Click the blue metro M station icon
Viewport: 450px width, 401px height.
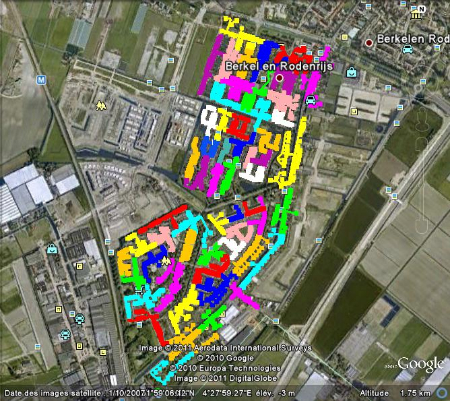click(41, 80)
